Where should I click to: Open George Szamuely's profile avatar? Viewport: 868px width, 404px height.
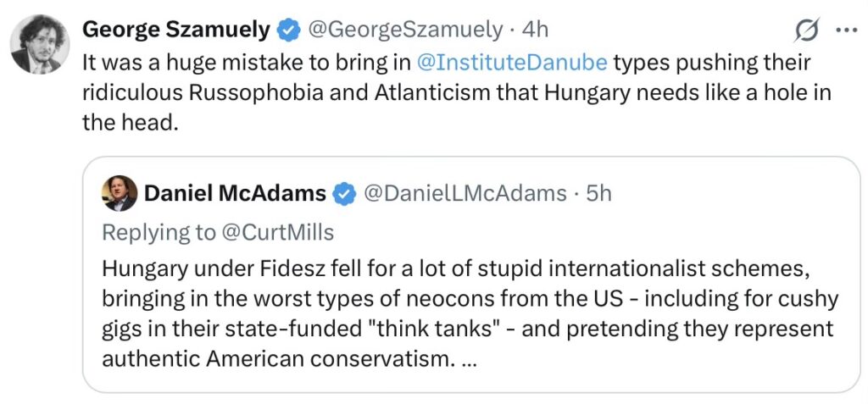pos(36,42)
